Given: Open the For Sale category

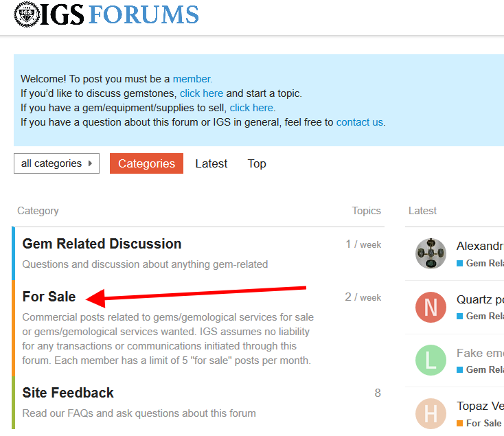Looking at the screenshot, I should [x=49, y=297].
